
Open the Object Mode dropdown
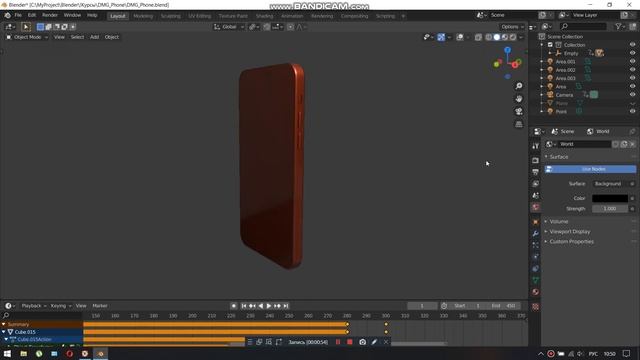click(27, 37)
